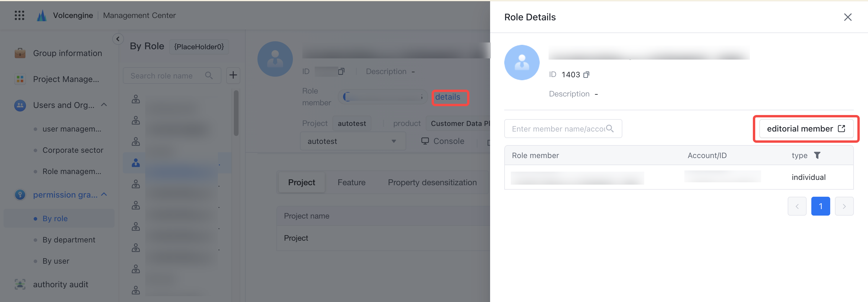Copy the role ID 1403

[586, 75]
